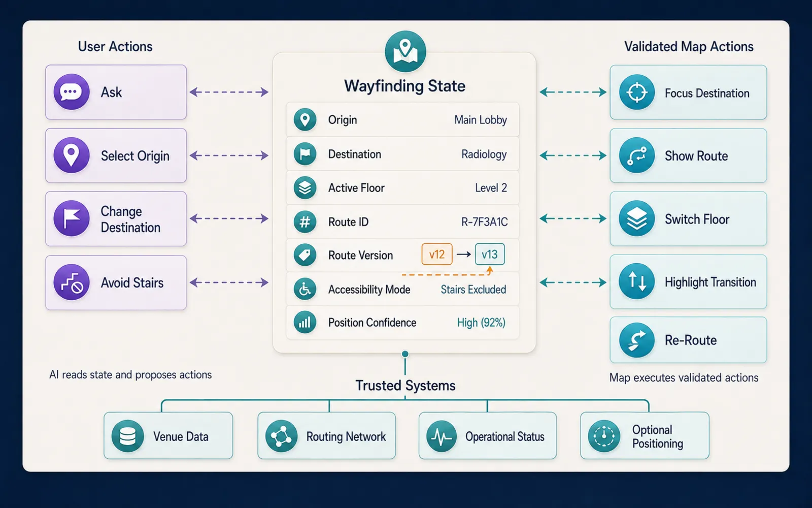Image resolution: width=812 pixels, height=508 pixels.
Task: Click the map pin icon above Wayfinding State
Action: tap(405, 51)
